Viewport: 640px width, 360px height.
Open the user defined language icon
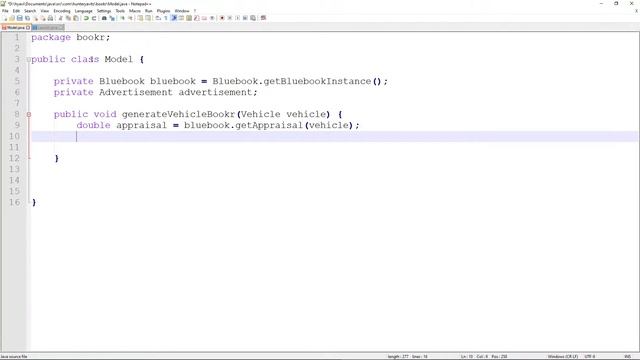click(181, 18)
